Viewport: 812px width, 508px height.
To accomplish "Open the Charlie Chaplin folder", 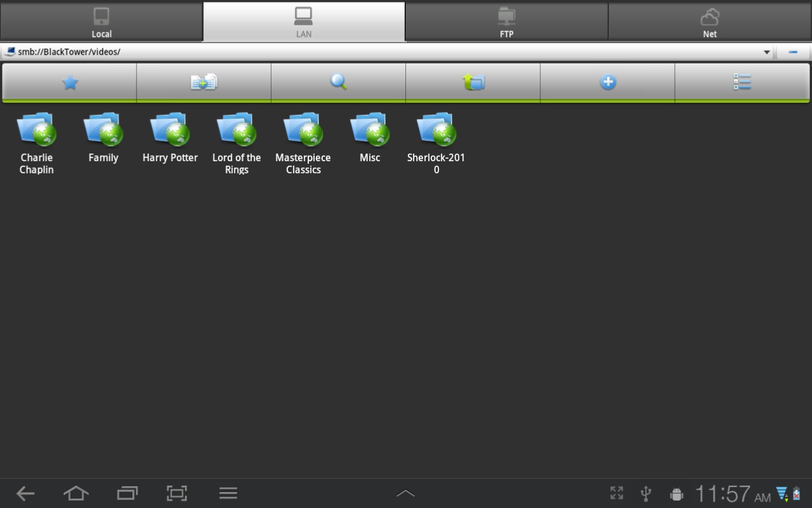I will click(x=37, y=144).
